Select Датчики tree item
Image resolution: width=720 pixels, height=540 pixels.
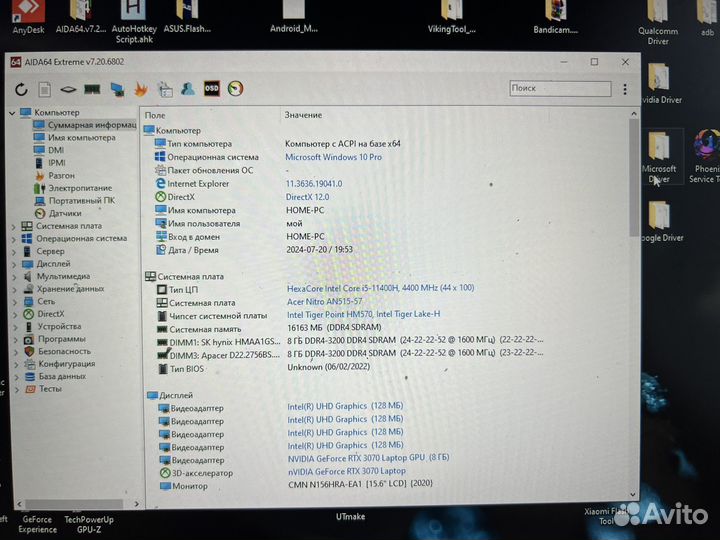[59, 213]
